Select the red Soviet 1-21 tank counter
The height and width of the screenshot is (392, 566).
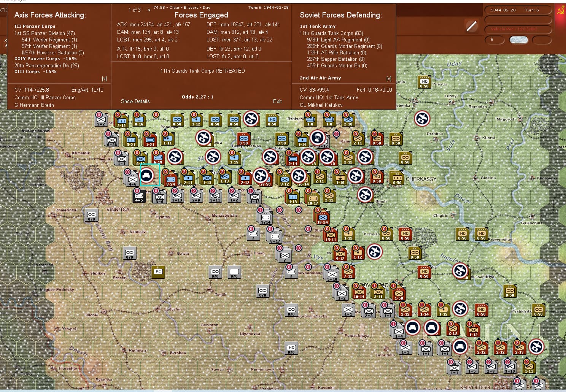coord(150,140)
